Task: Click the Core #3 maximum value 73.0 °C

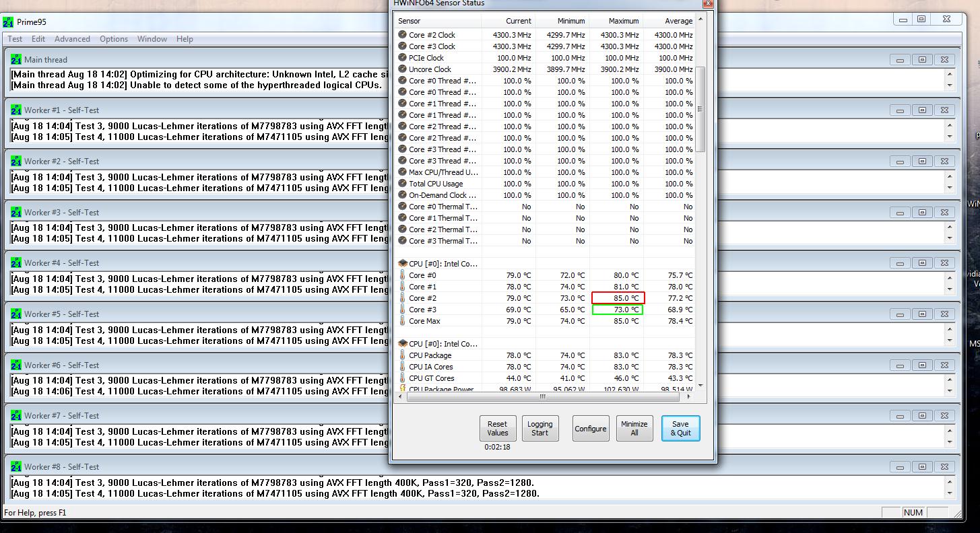Action: (618, 310)
